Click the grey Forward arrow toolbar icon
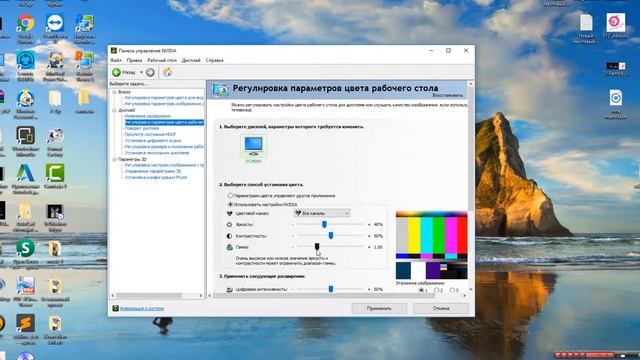This screenshot has height=360, width=640. (x=150, y=72)
